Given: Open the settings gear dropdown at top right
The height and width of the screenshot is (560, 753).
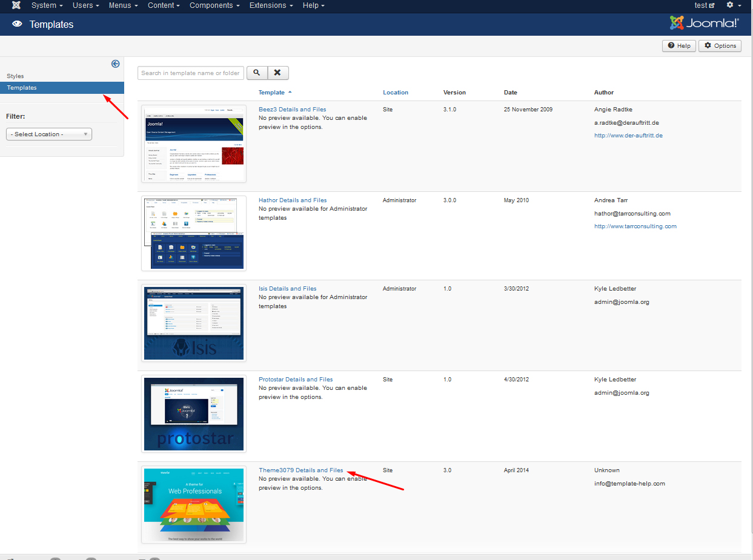Looking at the screenshot, I should tap(734, 5).
